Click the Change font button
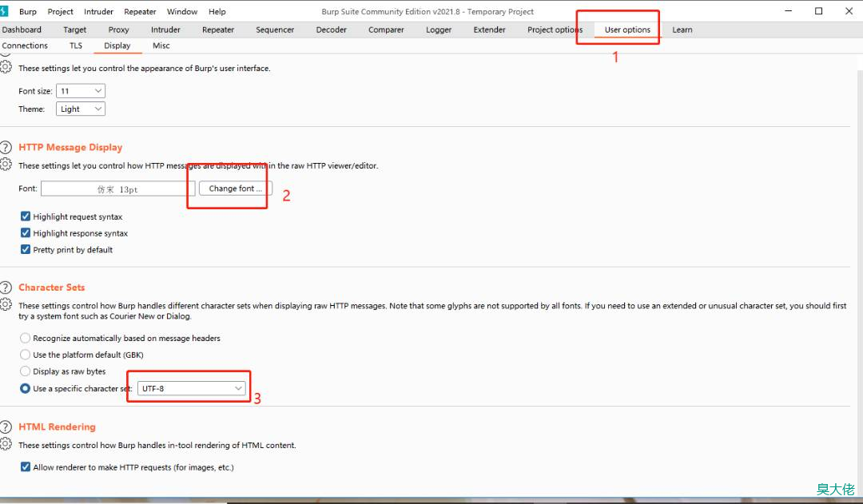This screenshot has height=504, width=863. click(x=236, y=189)
